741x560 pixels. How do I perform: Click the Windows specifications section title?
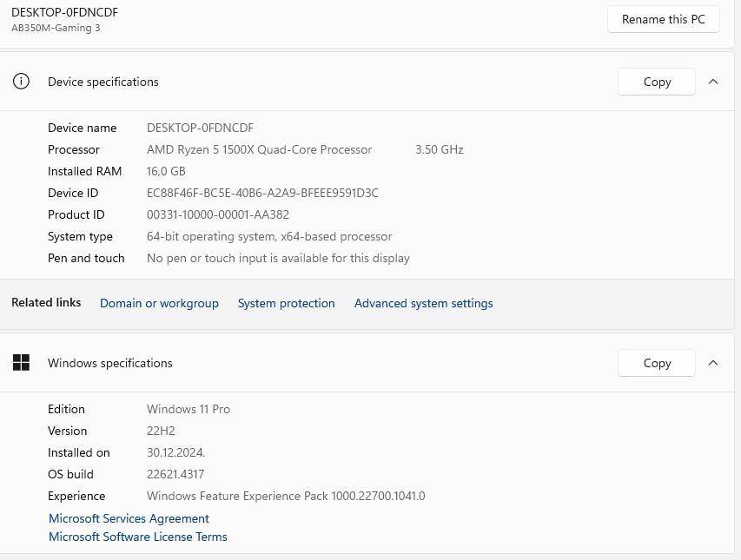tap(110, 363)
